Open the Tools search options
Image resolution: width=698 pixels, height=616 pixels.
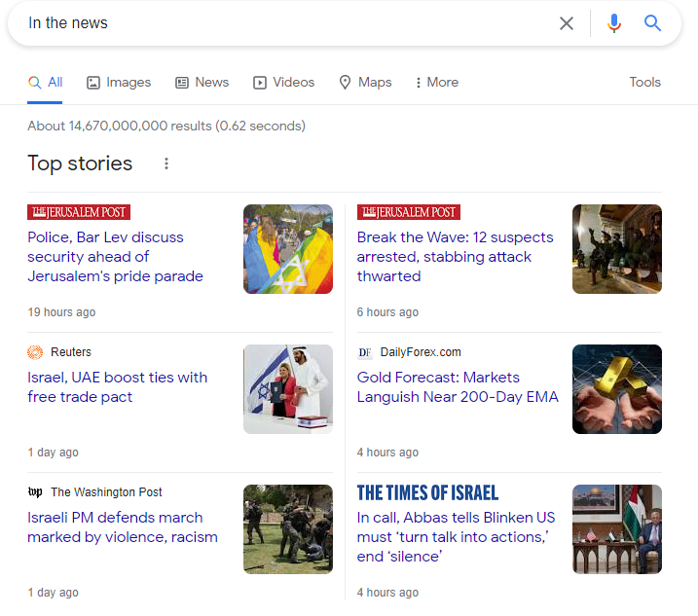click(x=644, y=83)
